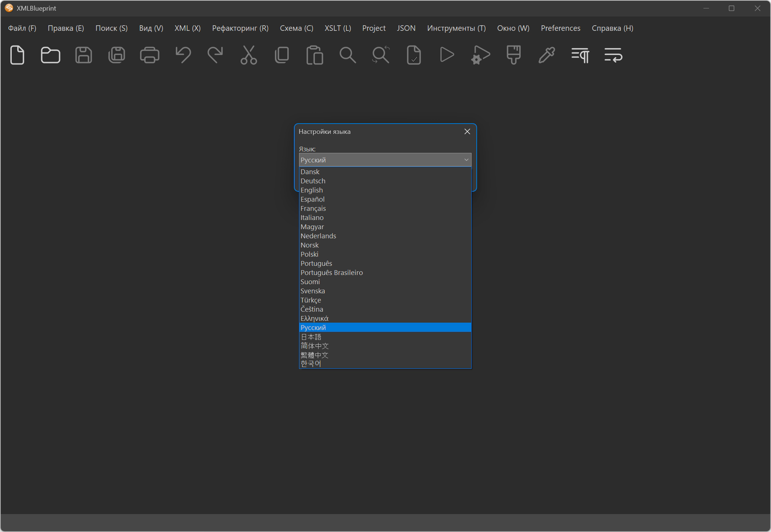Open the Поиск (S) menu
This screenshot has height=532, width=771.
tap(112, 28)
